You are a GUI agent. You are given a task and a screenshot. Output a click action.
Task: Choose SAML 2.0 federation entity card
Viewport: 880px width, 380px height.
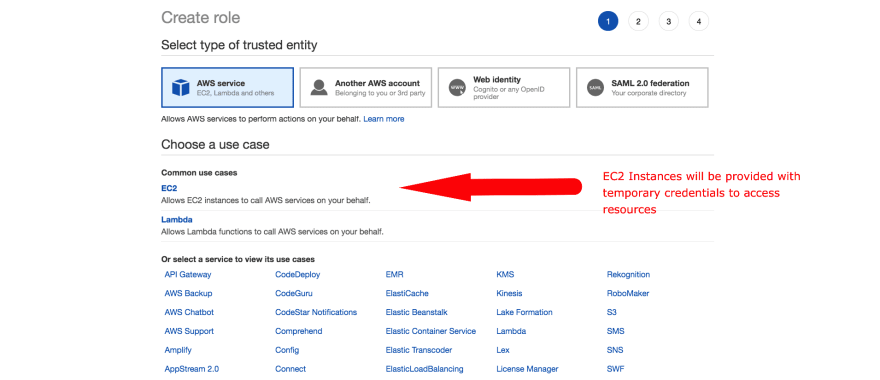(642, 88)
